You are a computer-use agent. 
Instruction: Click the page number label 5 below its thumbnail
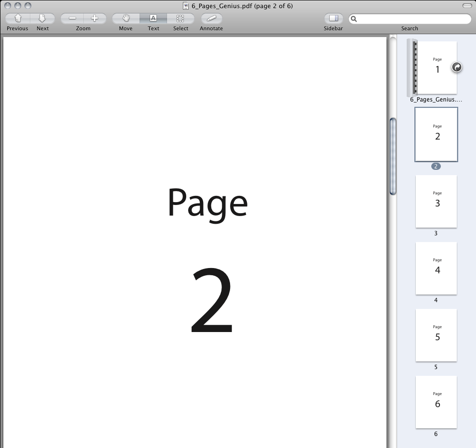436,367
